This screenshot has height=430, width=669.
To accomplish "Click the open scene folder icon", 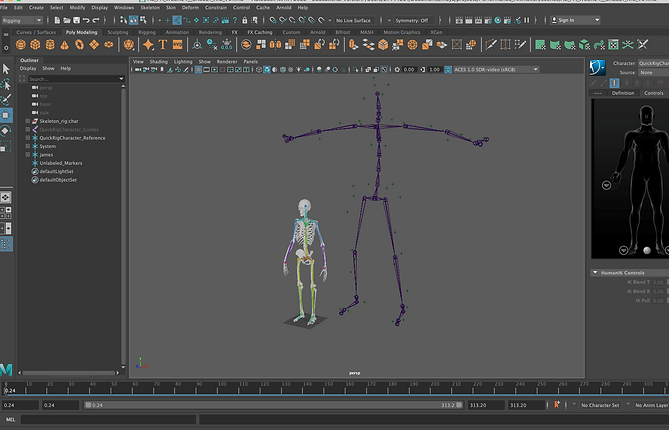I will coord(67,20).
